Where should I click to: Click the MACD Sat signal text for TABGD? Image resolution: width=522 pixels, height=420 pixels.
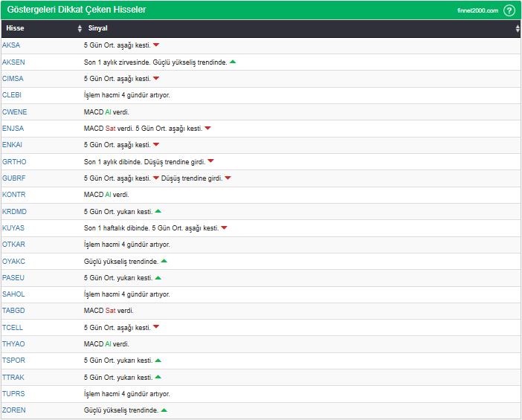point(109,311)
